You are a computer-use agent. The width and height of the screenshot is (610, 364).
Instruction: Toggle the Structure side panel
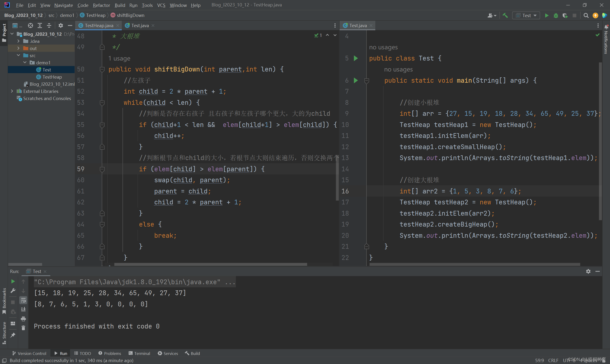tap(4, 333)
